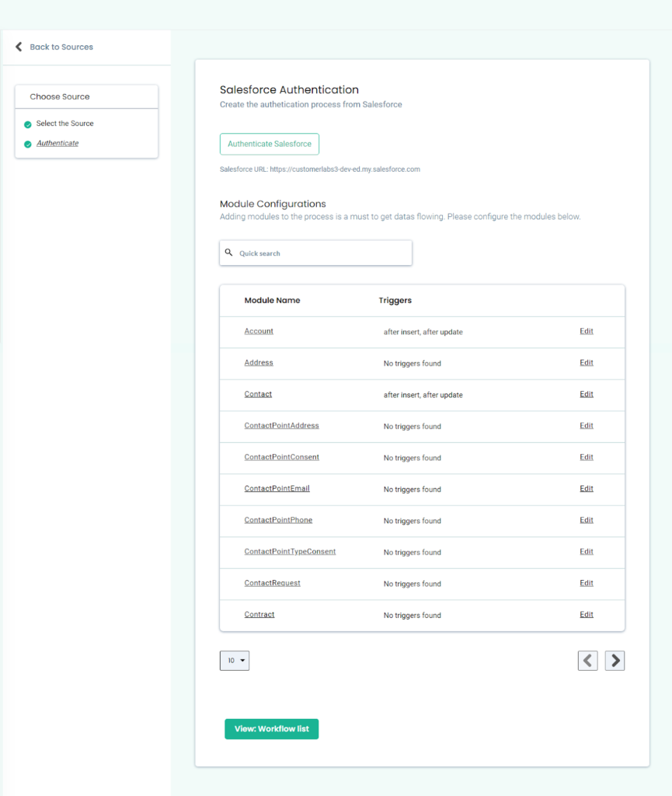Click the back arrow icon beside Back to Sources

click(x=19, y=47)
